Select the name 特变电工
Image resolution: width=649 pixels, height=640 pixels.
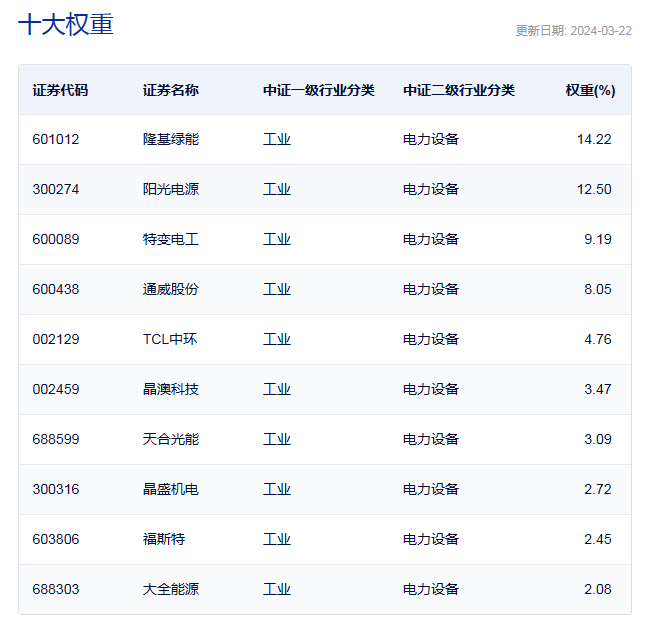click(171, 239)
